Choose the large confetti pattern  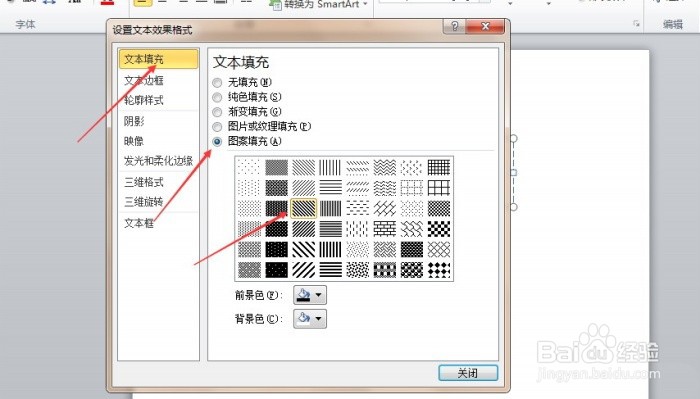click(x=358, y=270)
